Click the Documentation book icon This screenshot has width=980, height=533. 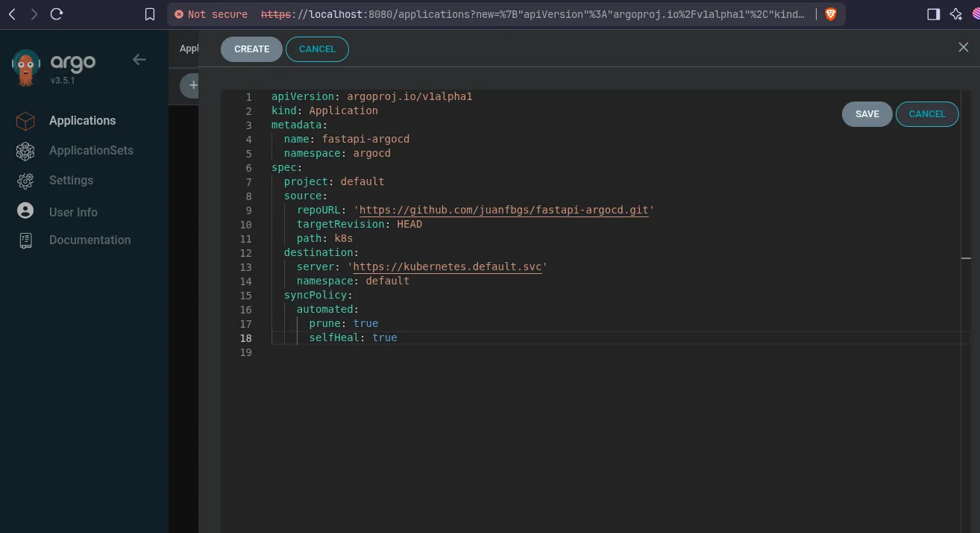pos(25,240)
